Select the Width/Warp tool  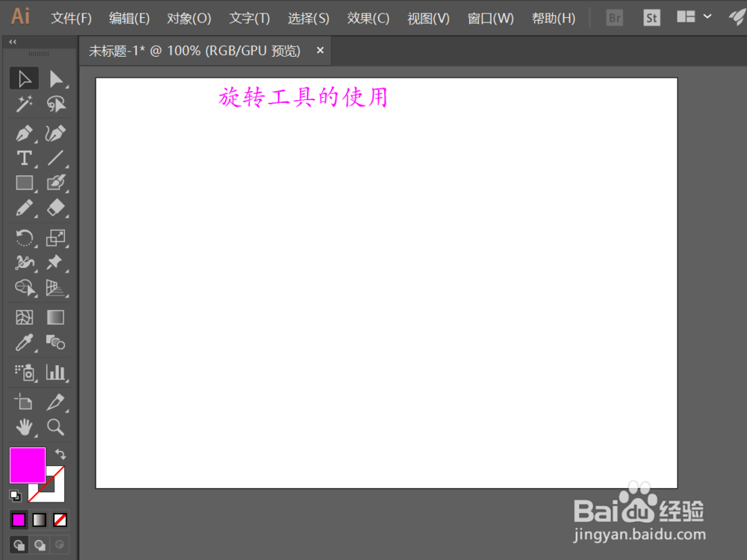tap(24, 262)
